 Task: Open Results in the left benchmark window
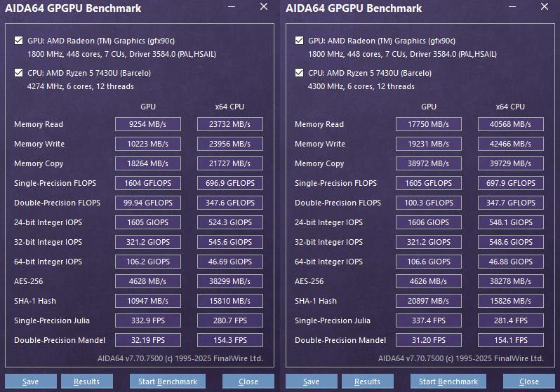pos(87,381)
